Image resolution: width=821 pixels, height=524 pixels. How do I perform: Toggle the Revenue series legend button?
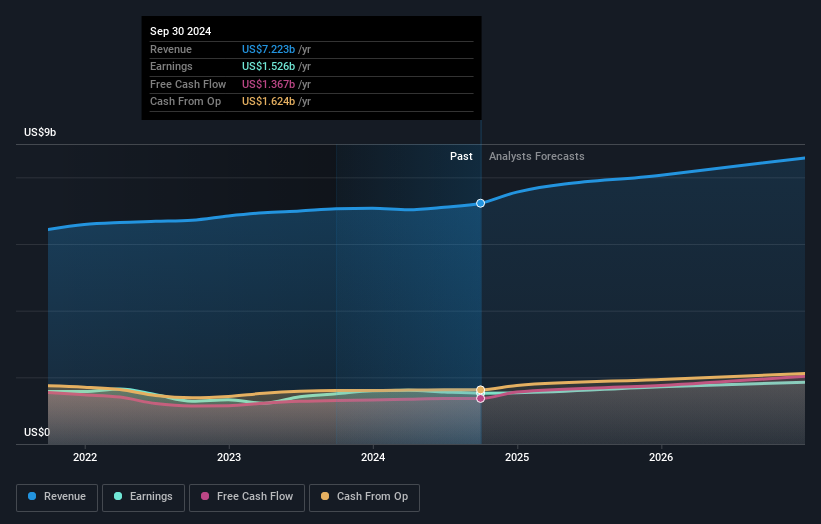click(57, 497)
